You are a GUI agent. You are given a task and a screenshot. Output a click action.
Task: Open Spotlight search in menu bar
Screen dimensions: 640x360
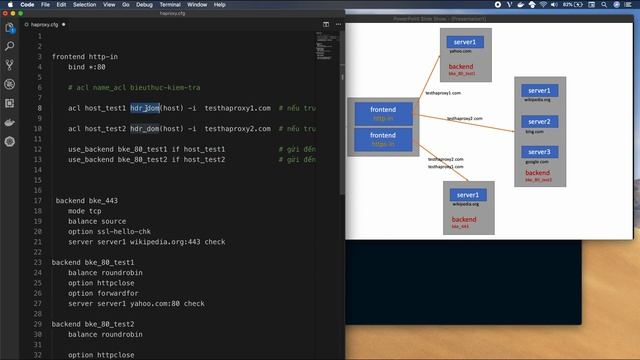coord(604,4)
